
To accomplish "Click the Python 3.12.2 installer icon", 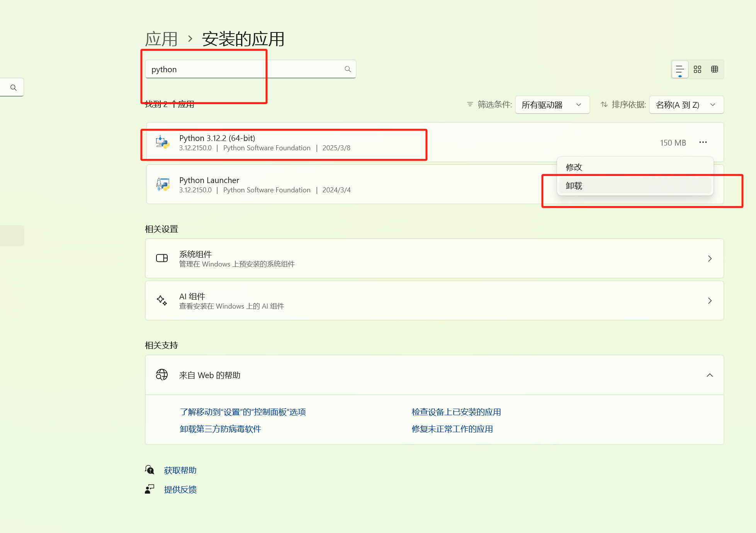I will pos(163,143).
